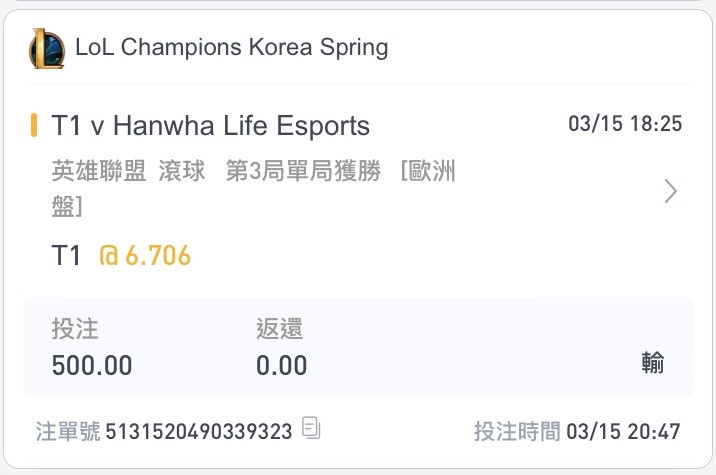
Task: Click the League of Legends logo icon
Action: click(x=47, y=48)
